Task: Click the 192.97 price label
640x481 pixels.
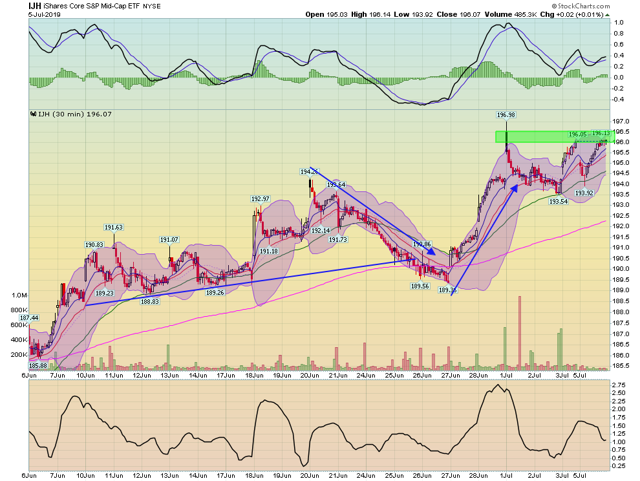Action: (x=260, y=199)
